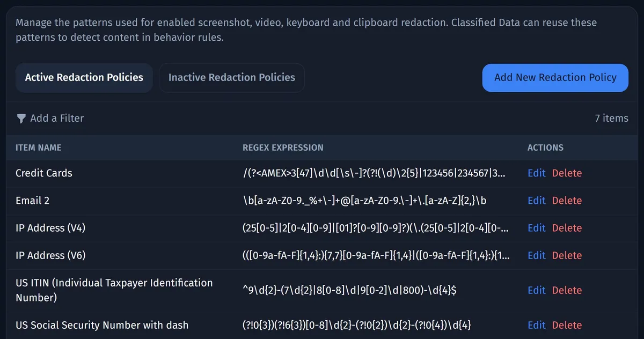Switch to Active Redaction Policies tab
The height and width of the screenshot is (339, 644).
coord(84,78)
